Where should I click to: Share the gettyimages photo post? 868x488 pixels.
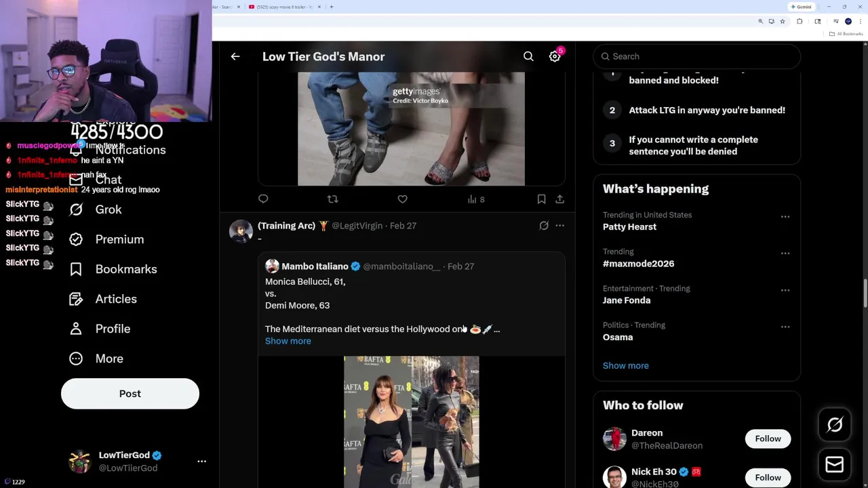(559, 199)
